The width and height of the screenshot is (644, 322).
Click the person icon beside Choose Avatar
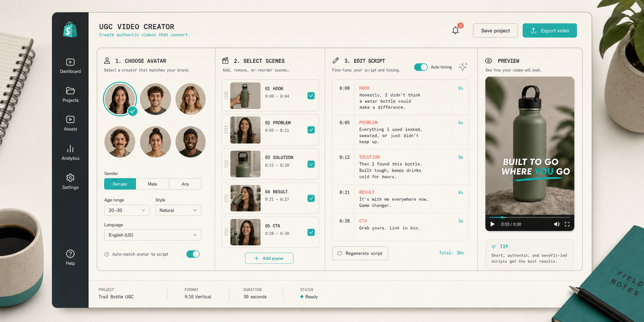pos(107,61)
